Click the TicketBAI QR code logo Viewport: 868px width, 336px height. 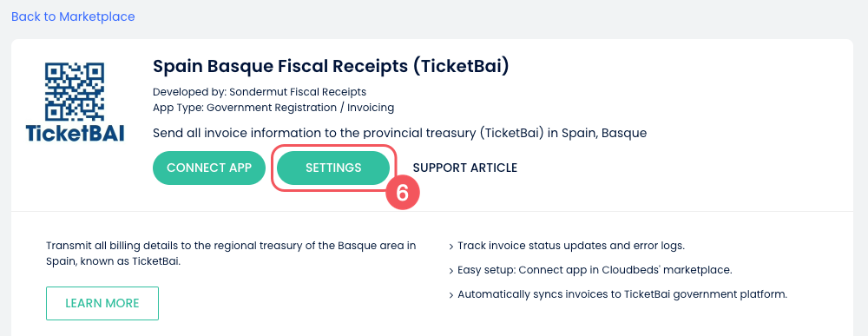tap(75, 91)
